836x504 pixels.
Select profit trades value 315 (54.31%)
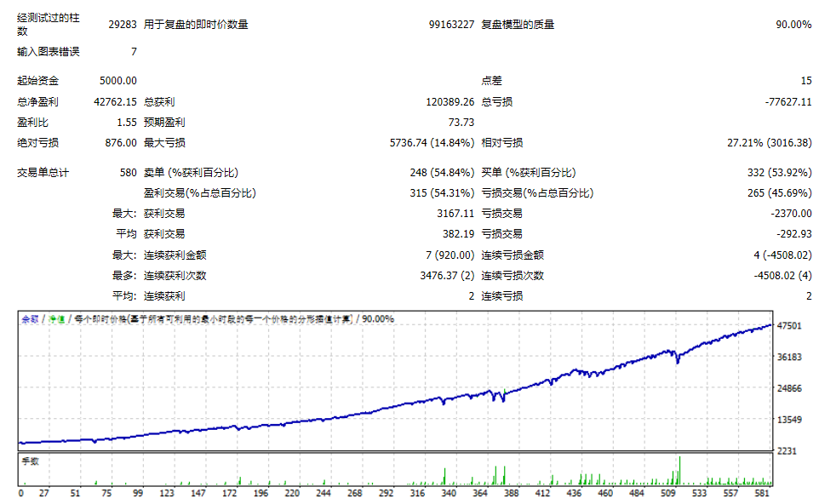442,193
